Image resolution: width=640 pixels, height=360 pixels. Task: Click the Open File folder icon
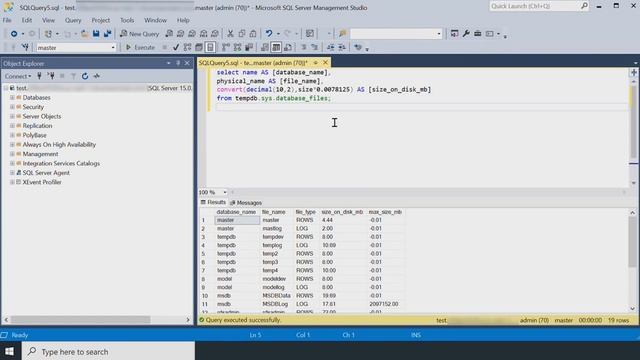click(x=84, y=34)
